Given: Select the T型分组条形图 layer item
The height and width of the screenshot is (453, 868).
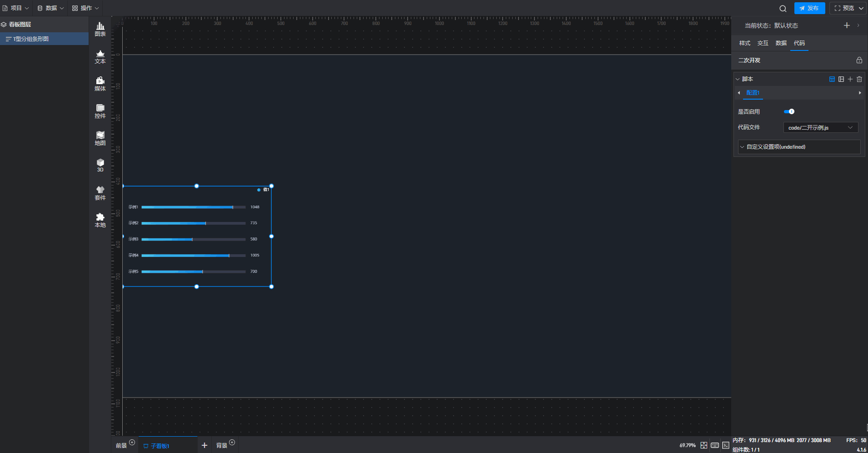Looking at the screenshot, I should [44, 39].
